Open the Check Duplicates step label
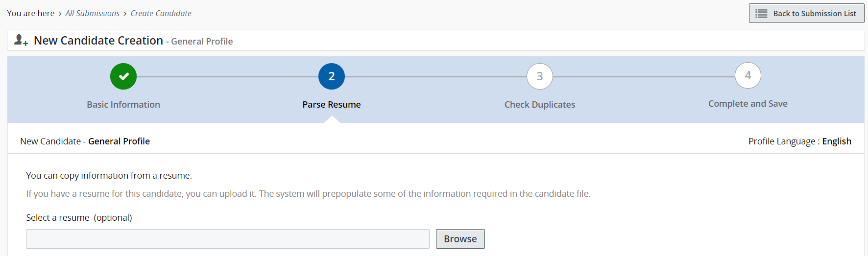 click(x=540, y=105)
